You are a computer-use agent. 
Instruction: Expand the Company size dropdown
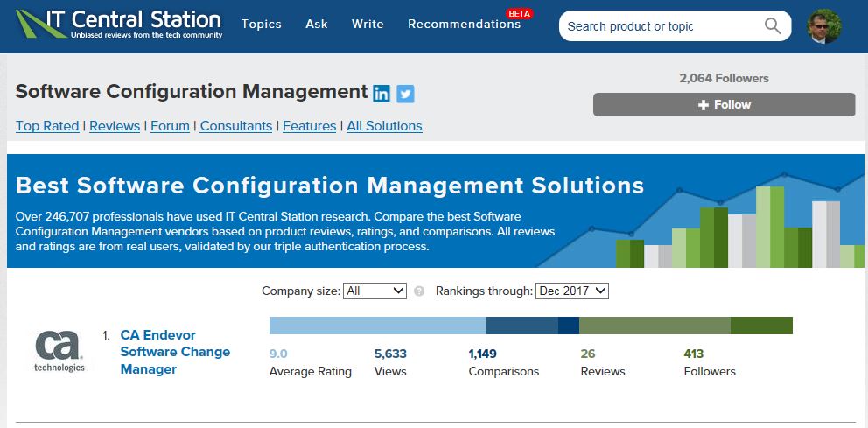pyautogui.click(x=374, y=291)
